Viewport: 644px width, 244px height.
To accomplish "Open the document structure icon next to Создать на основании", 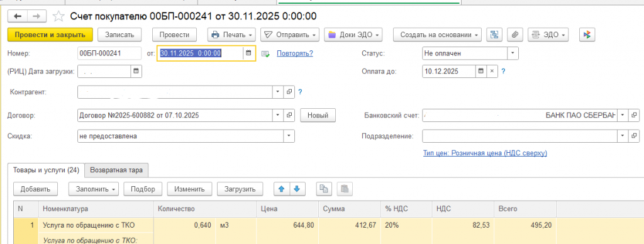I will pyautogui.click(x=494, y=35).
